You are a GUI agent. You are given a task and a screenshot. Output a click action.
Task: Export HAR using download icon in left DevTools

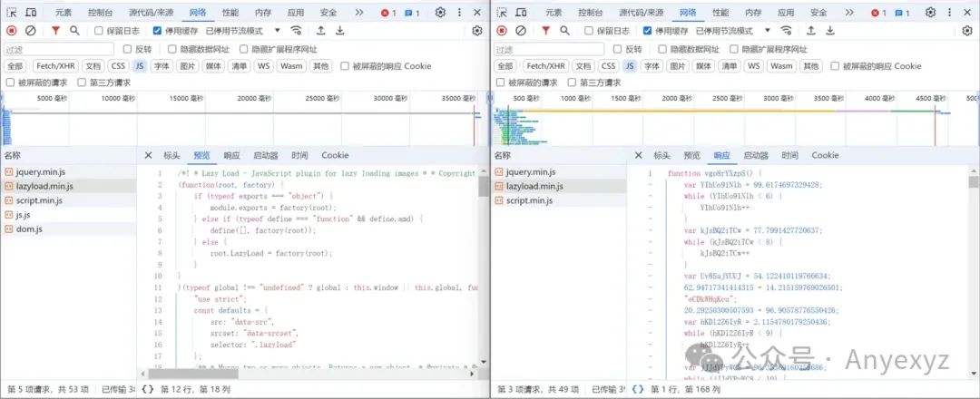click(340, 31)
